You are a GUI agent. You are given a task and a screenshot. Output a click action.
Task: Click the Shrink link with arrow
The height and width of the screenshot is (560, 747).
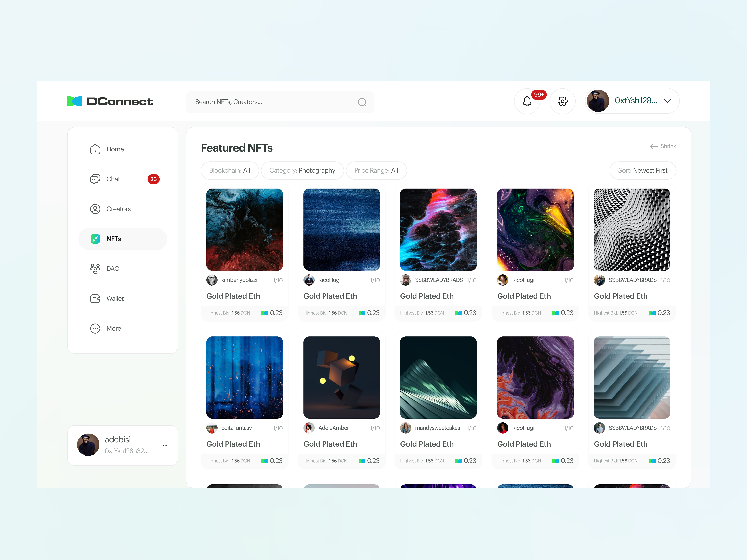pos(663,146)
